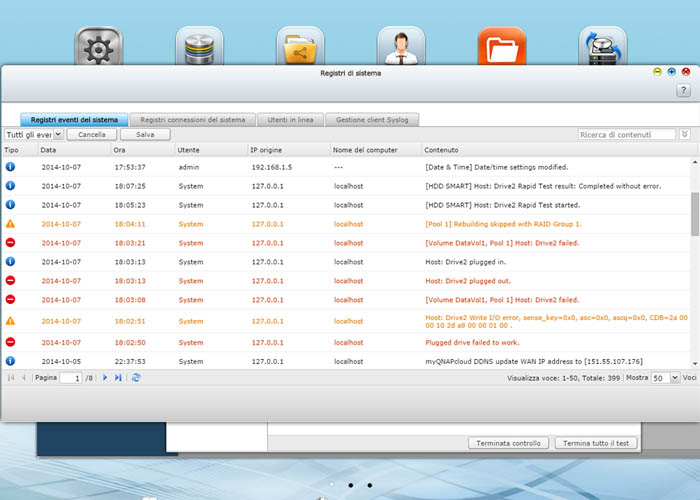Screen dimensions: 700x500
Task: Refresh the log list
Action: [x=136, y=378]
